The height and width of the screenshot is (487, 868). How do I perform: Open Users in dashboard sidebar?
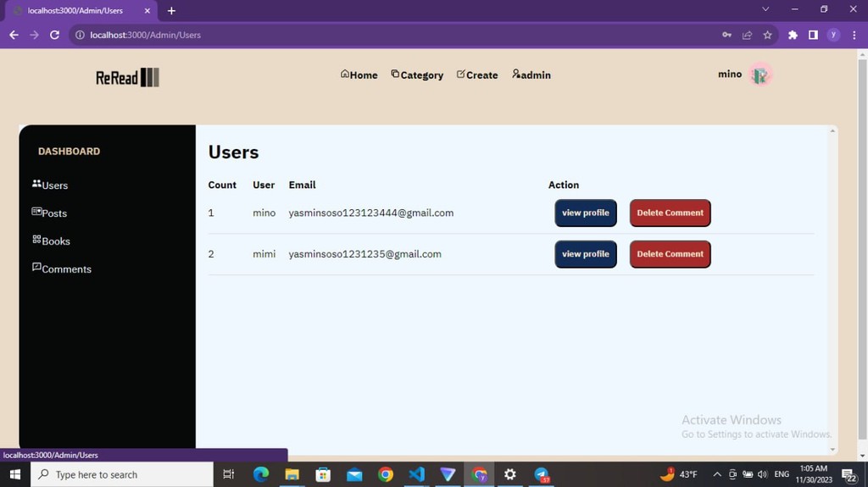pyautogui.click(x=50, y=185)
